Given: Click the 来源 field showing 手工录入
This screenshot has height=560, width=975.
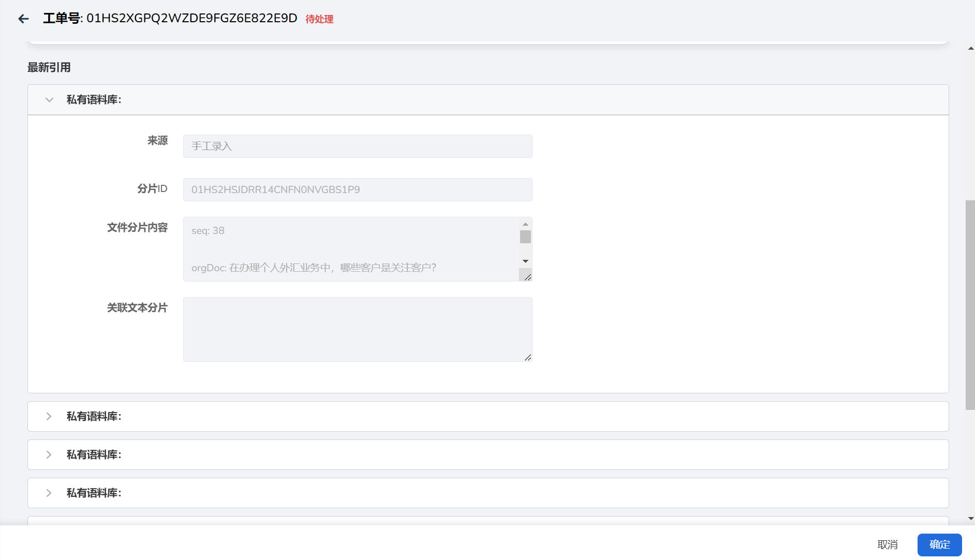Looking at the screenshot, I should tap(357, 146).
